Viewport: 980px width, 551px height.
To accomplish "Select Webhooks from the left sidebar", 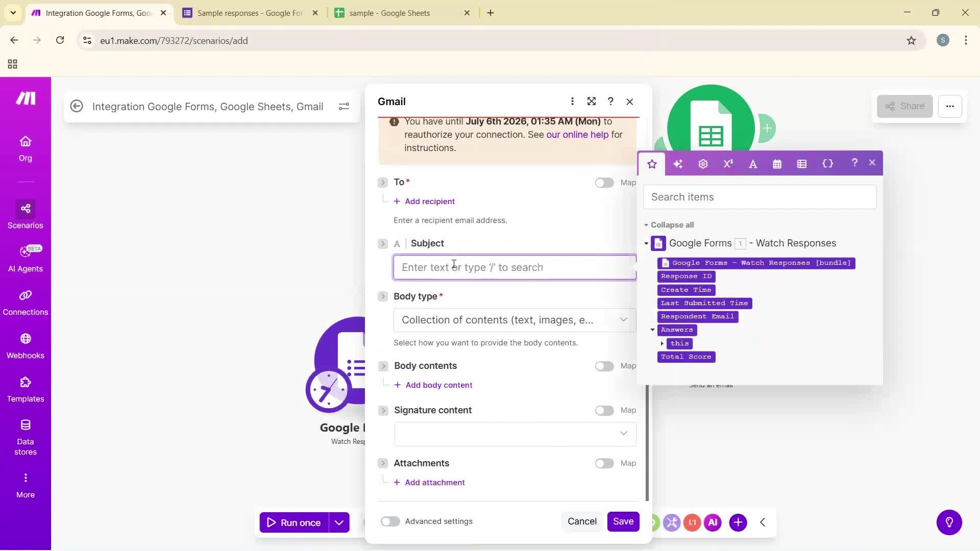I will pos(25,346).
